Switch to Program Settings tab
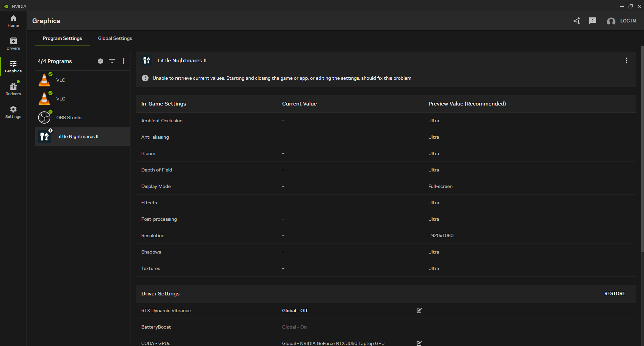Image resolution: width=644 pixels, height=346 pixels. (62, 38)
